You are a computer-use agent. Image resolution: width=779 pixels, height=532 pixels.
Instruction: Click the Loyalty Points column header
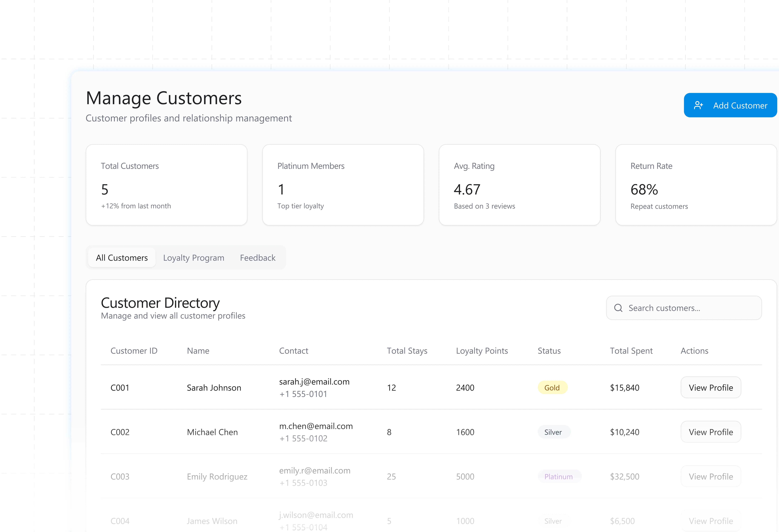pos(482,351)
